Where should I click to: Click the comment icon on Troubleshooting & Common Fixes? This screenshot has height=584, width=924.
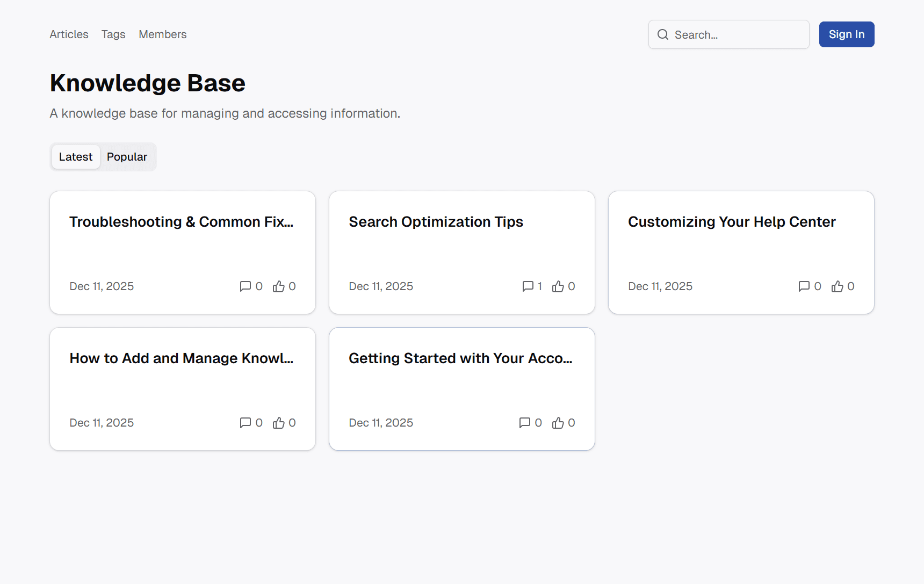tap(246, 286)
